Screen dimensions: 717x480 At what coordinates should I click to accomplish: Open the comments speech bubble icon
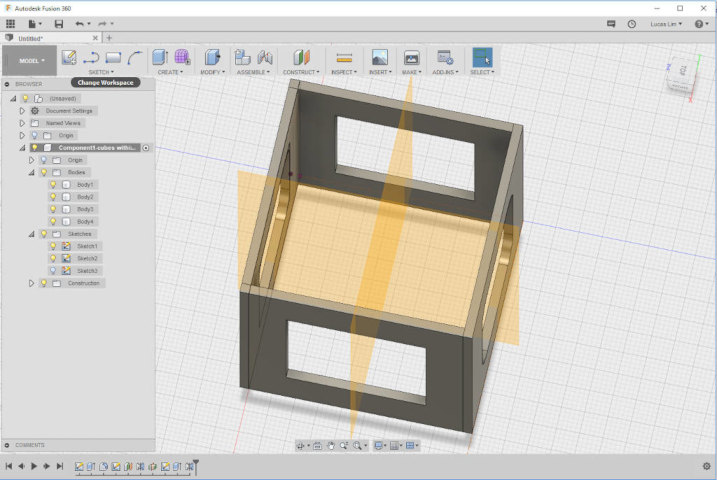click(611, 24)
